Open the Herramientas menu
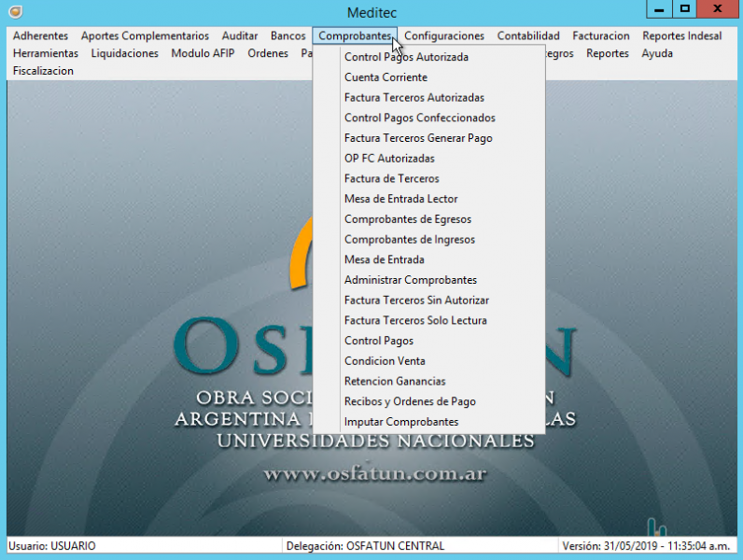This screenshot has height=560, width=743. tap(46, 53)
